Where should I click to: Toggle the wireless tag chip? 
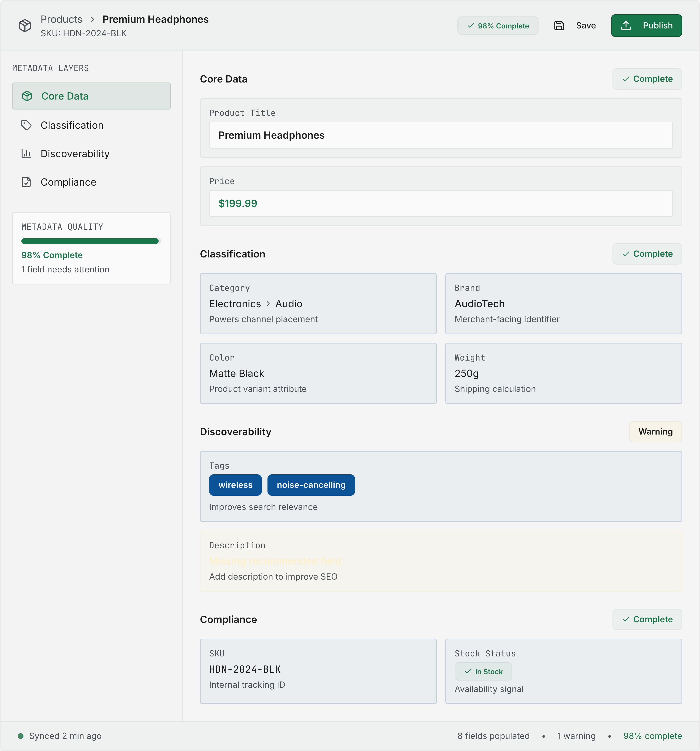point(235,485)
